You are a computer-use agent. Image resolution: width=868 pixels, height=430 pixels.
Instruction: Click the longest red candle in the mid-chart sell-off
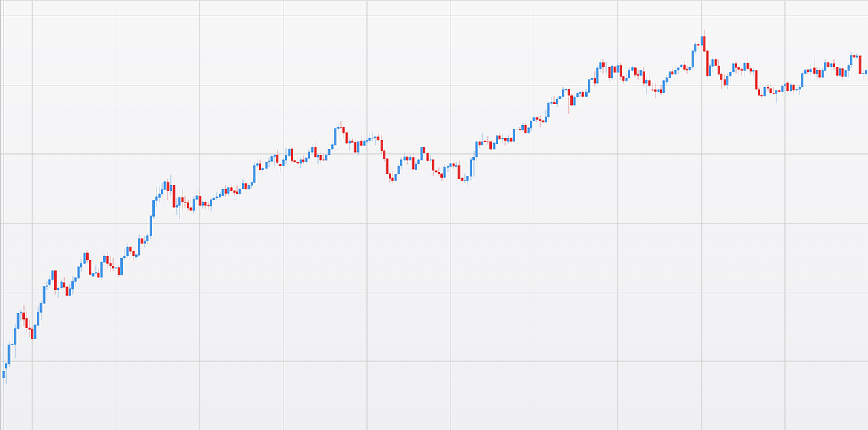pos(387,166)
